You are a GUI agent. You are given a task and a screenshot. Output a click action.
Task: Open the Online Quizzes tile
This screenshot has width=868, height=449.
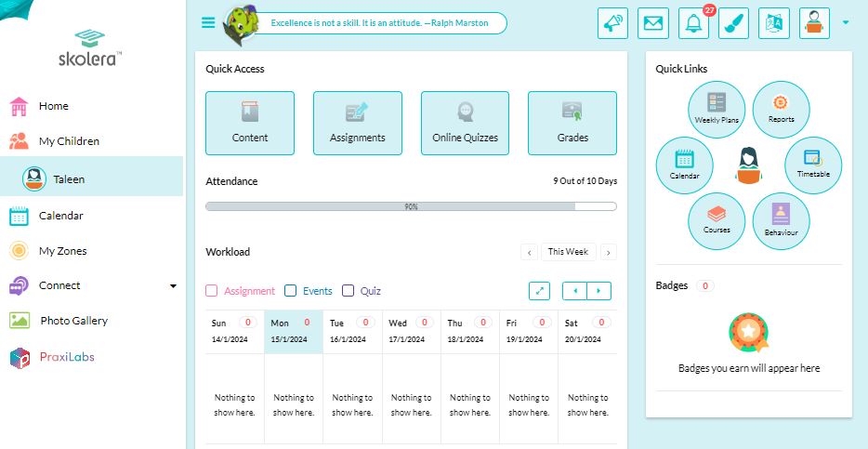pyautogui.click(x=465, y=123)
